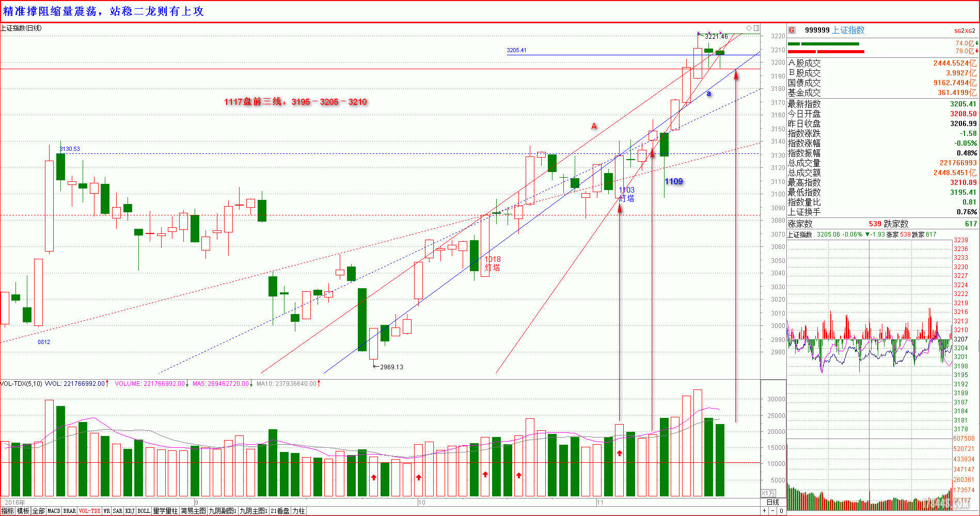The height and width of the screenshot is (516, 980).
Task: Click the A股成交 value 2444.5524亿
Action: [955, 63]
